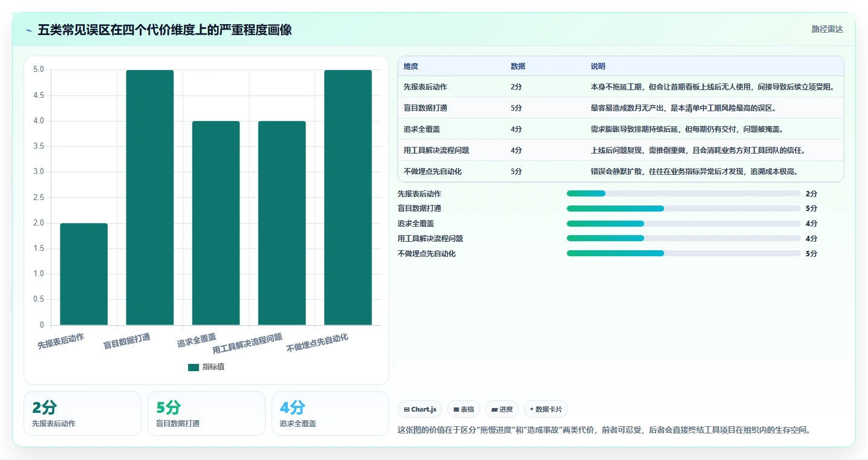Click the 不做埋点先自动化 progress bar
This screenshot has width=868, height=460.
(684, 254)
